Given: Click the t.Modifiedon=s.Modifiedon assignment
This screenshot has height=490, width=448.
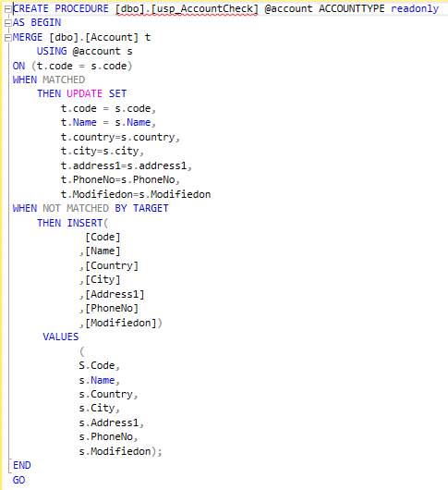Looking at the screenshot, I should click(136, 194).
